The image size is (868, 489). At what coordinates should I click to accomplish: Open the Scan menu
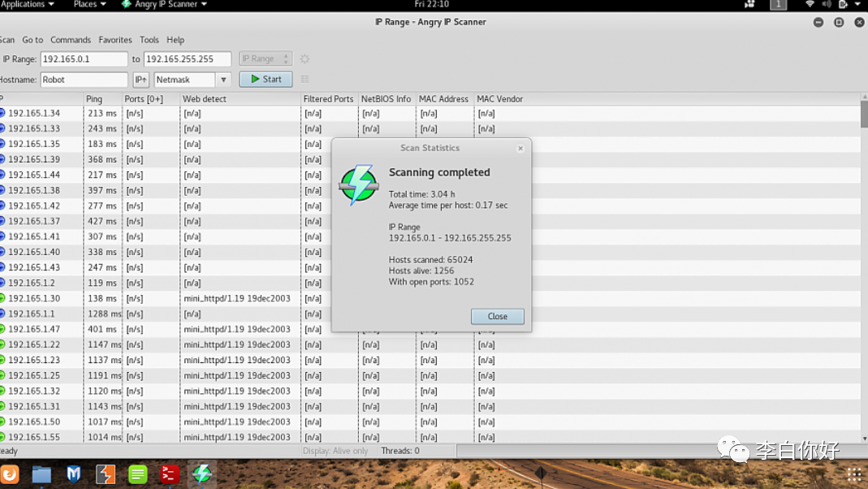(7, 40)
